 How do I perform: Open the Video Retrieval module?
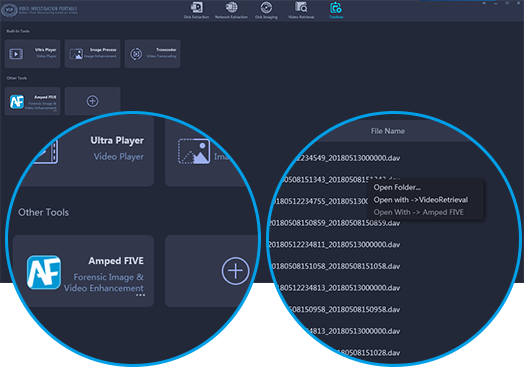click(x=301, y=10)
